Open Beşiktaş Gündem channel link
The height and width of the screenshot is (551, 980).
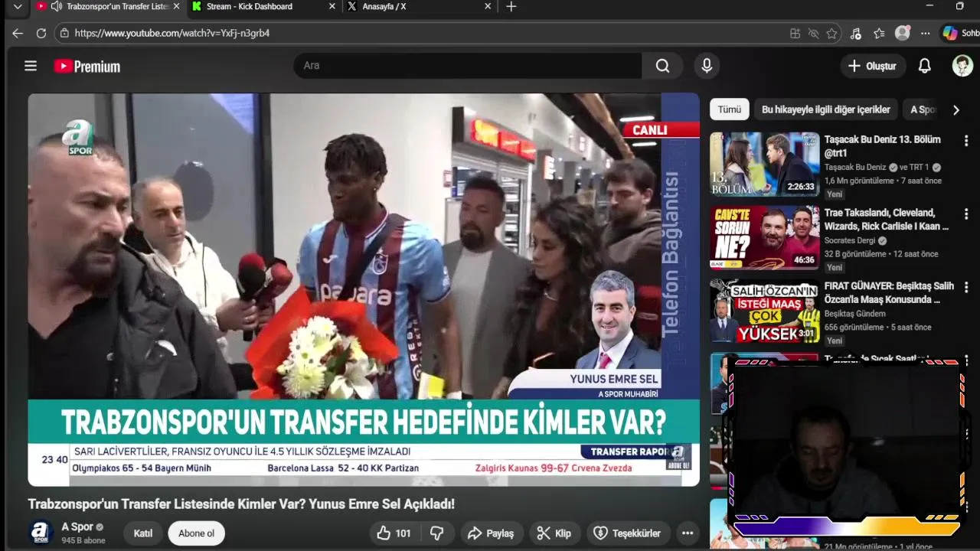click(x=855, y=314)
